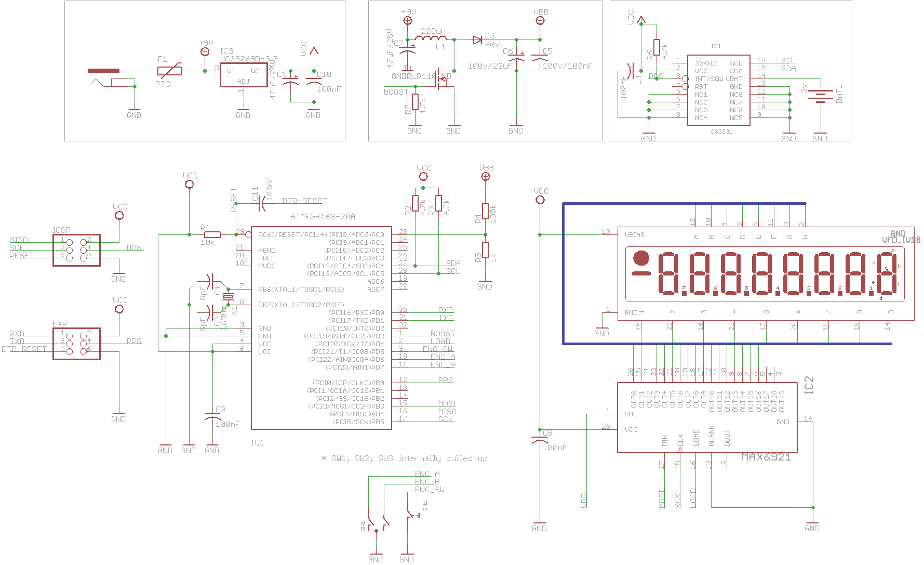Click the ATMEGA168-20A label
The width and height of the screenshot is (924, 565).
point(323,217)
